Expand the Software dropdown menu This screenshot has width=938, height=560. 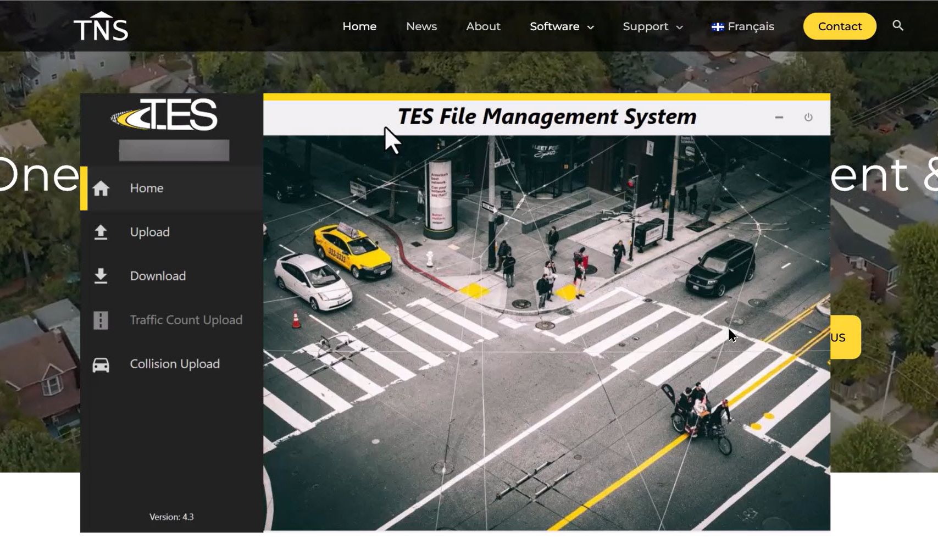562,26
